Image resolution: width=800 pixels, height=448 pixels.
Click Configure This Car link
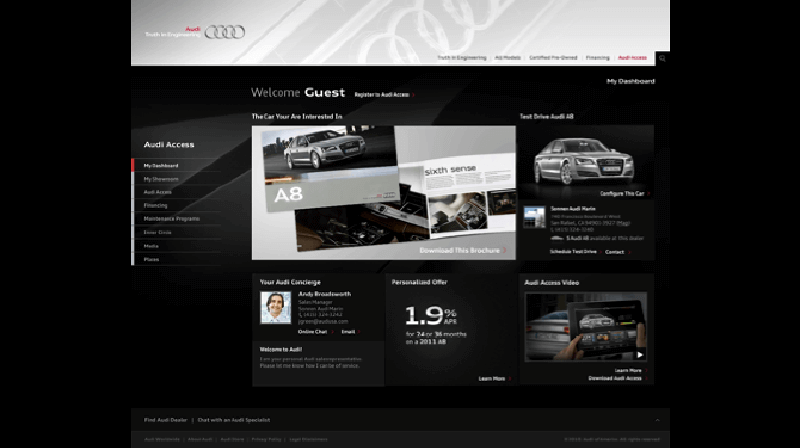(x=624, y=193)
